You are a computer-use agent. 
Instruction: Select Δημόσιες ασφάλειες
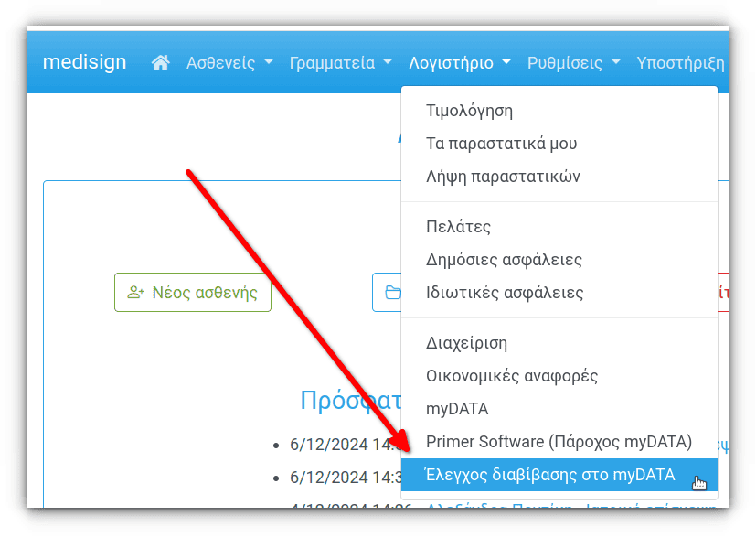click(x=559, y=260)
